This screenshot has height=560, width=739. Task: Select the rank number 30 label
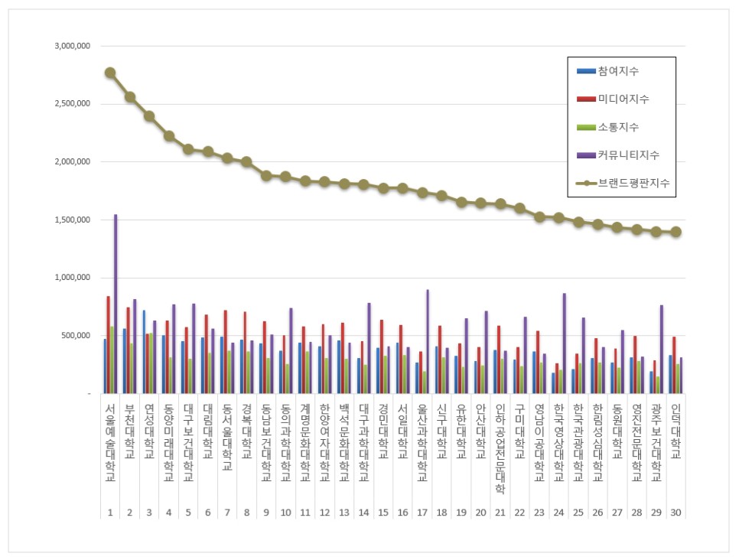tap(676, 513)
